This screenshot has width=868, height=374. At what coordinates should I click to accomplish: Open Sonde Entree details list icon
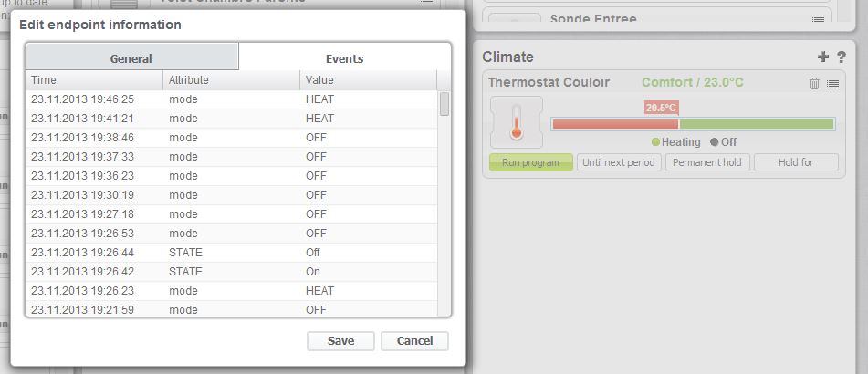[818, 18]
